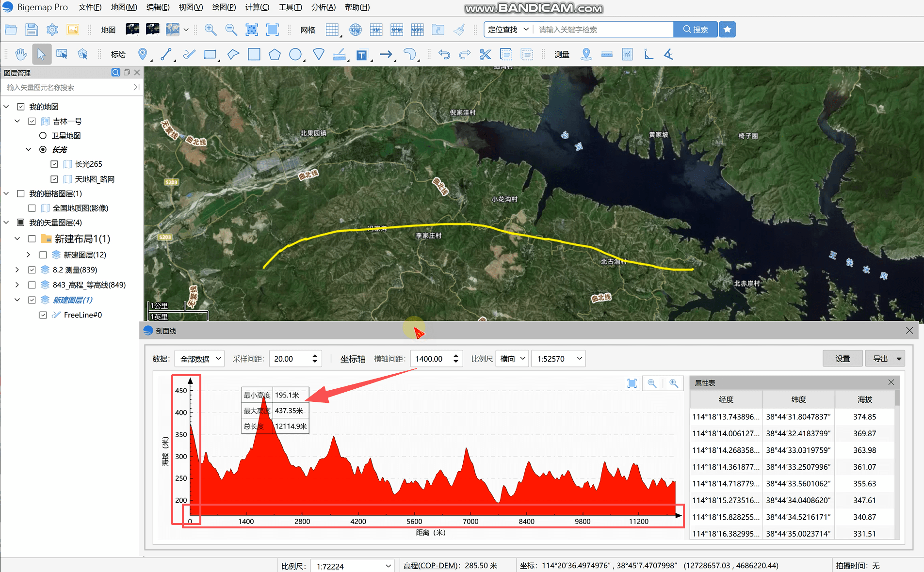The width and height of the screenshot is (924, 572).
Task: Show the latitude-longitude globe grid
Action: (356, 30)
